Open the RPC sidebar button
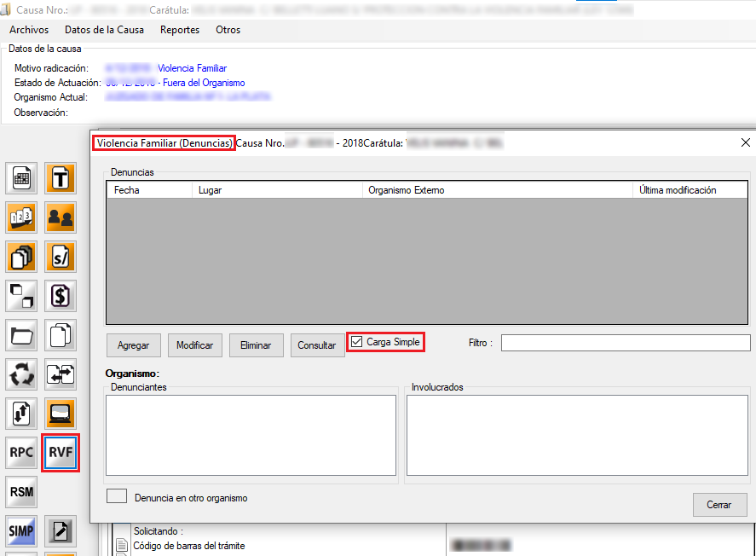This screenshot has height=556, width=756. coord(21,453)
